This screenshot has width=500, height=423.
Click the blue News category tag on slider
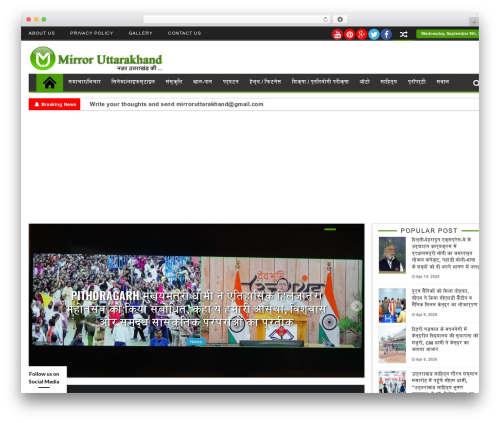point(196,341)
